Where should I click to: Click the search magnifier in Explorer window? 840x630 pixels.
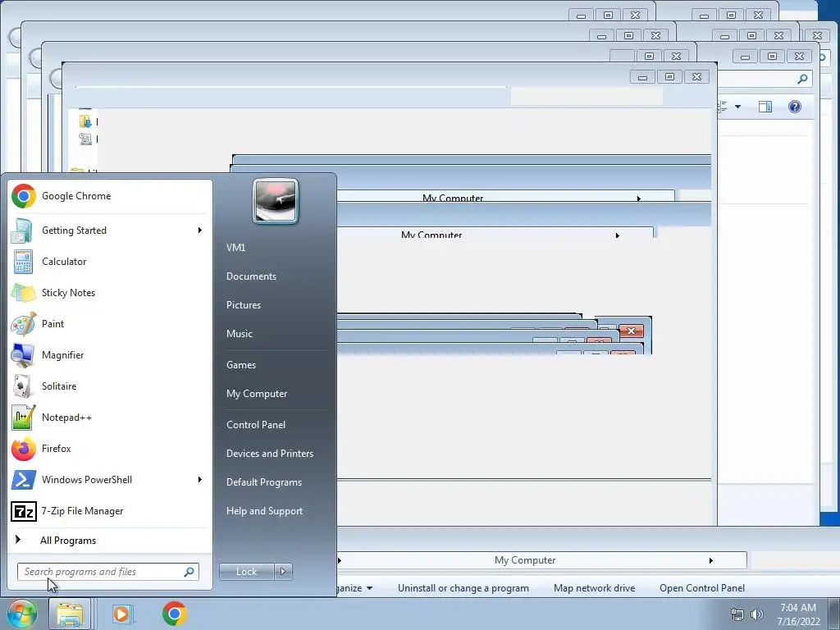tap(802, 80)
